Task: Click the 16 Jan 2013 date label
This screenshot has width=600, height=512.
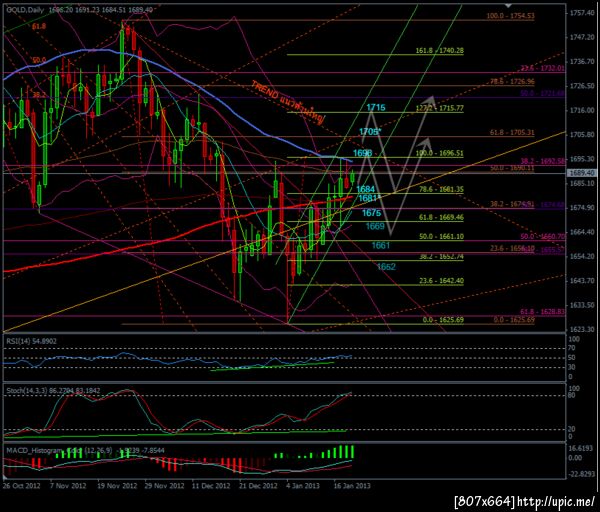Action: [x=352, y=486]
